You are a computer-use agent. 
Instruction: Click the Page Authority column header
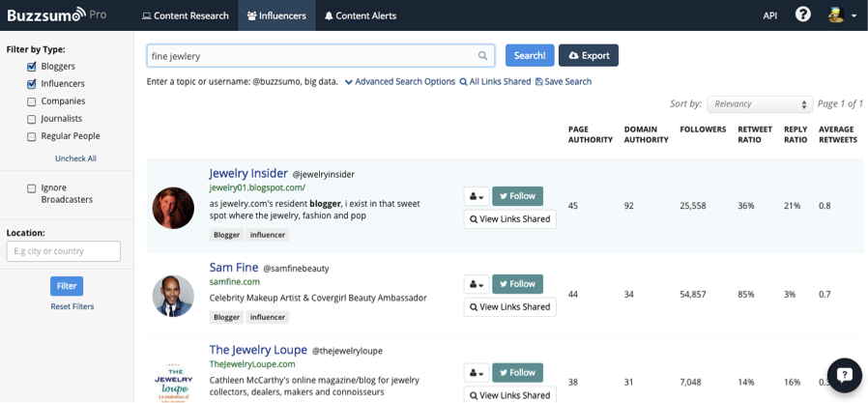591,134
